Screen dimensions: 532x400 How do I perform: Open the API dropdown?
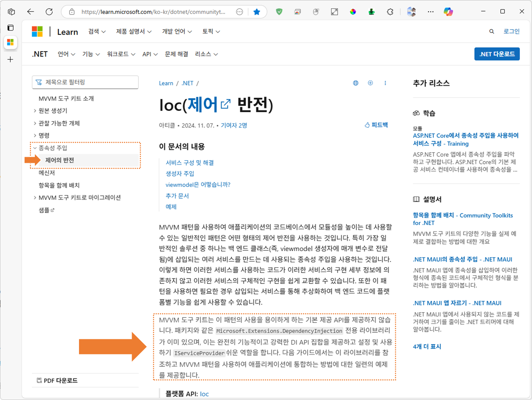[x=150, y=54]
